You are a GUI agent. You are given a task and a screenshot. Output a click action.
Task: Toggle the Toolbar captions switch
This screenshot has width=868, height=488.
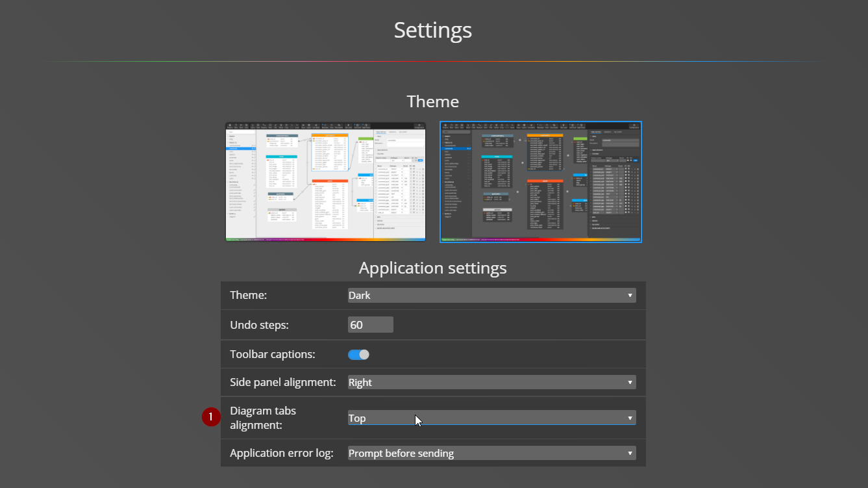click(358, 354)
